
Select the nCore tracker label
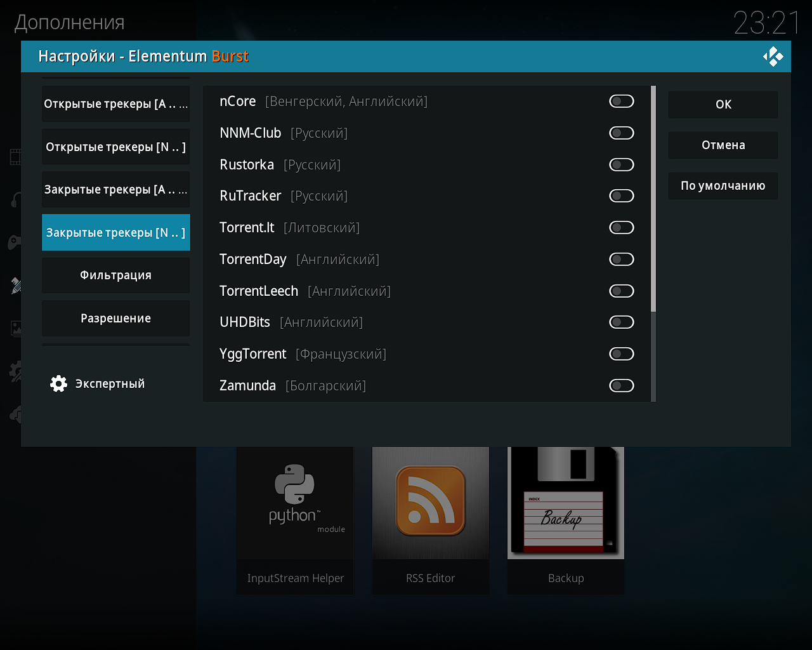(237, 102)
